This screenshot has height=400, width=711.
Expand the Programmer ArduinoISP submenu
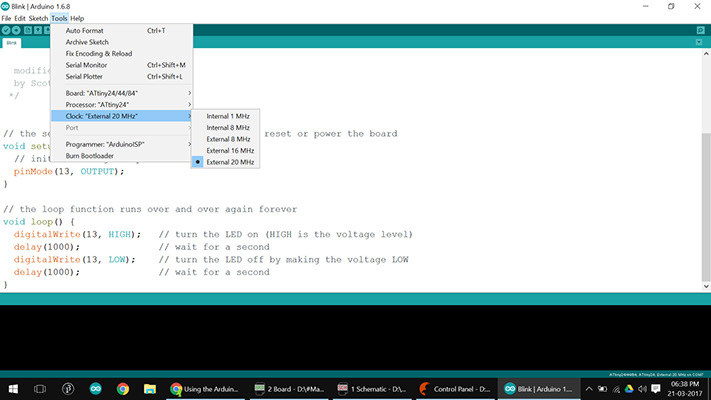(122, 144)
